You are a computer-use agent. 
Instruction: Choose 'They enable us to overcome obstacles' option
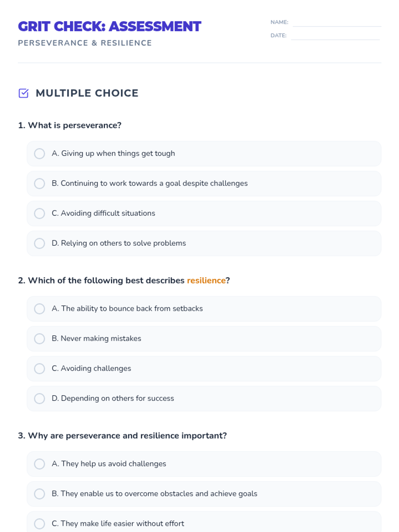coord(40,494)
